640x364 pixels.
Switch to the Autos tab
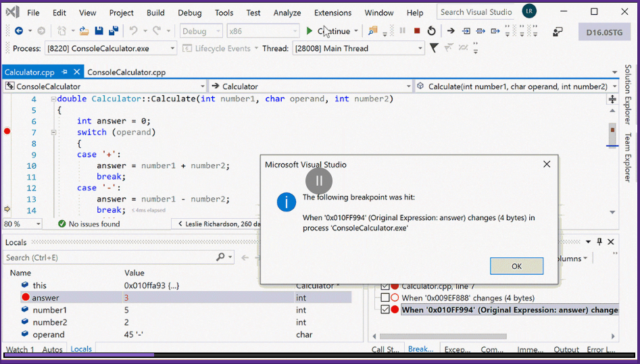53,349
